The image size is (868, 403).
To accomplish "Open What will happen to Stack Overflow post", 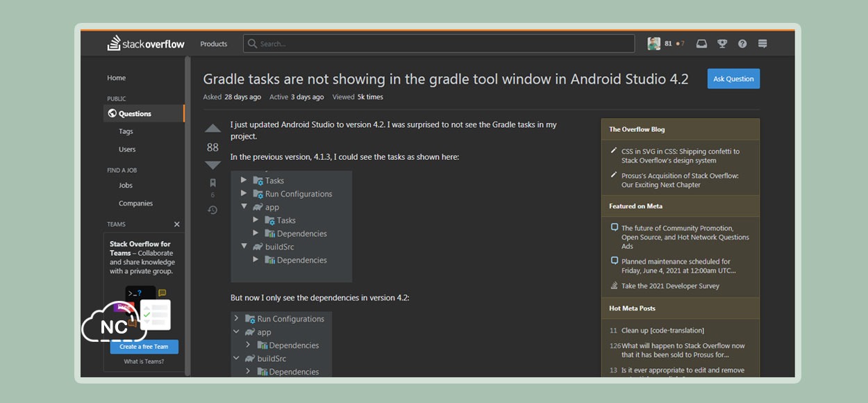I will [683, 350].
